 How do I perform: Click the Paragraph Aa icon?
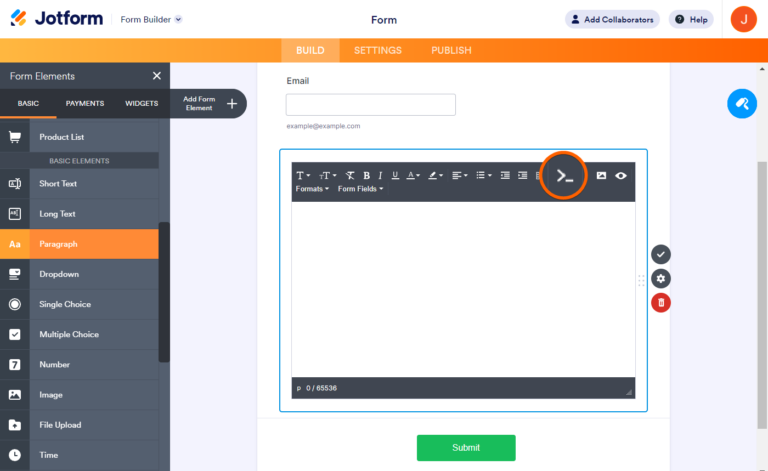(x=15, y=244)
